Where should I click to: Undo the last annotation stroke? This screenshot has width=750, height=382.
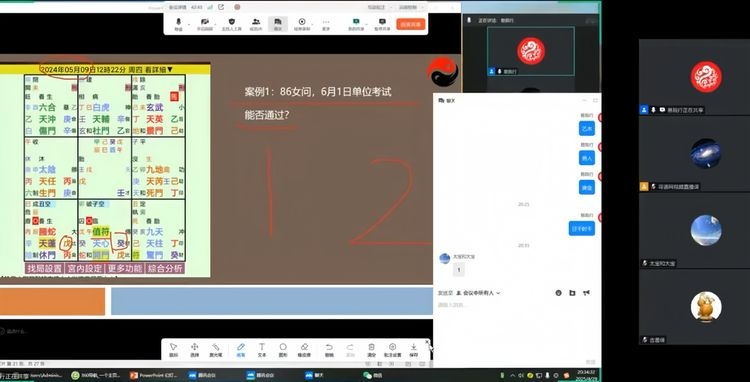click(329, 349)
